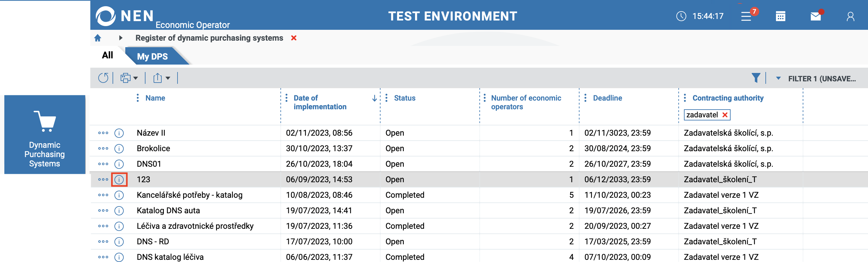Close the Register of dynamic purchasing systems breadcrumb
This screenshot has height=262, width=868.
pyautogui.click(x=293, y=38)
